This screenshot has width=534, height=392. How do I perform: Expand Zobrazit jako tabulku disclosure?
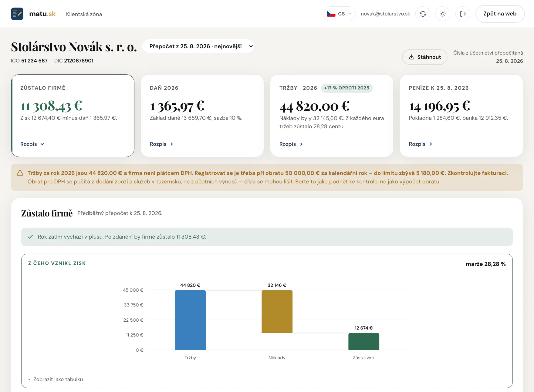click(56, 379)
